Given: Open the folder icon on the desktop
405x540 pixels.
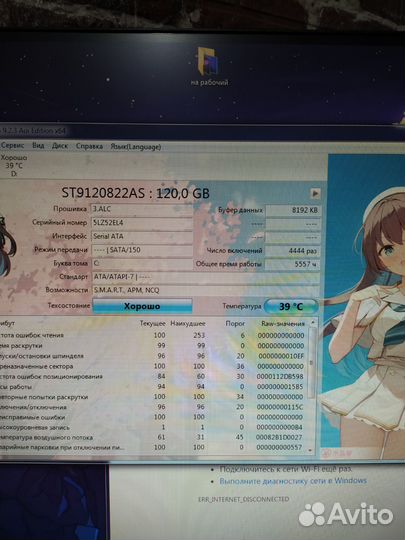Looking at the screenshot, I should (x=209, y=66).
